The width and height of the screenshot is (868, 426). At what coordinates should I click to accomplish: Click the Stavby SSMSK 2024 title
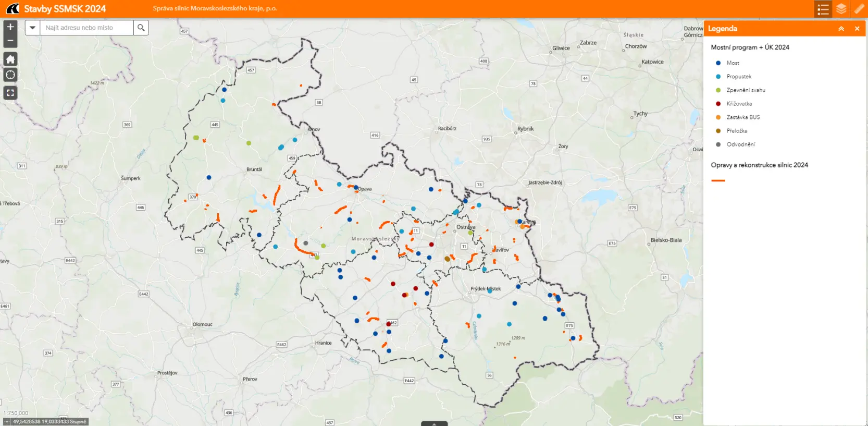point(65,9)
